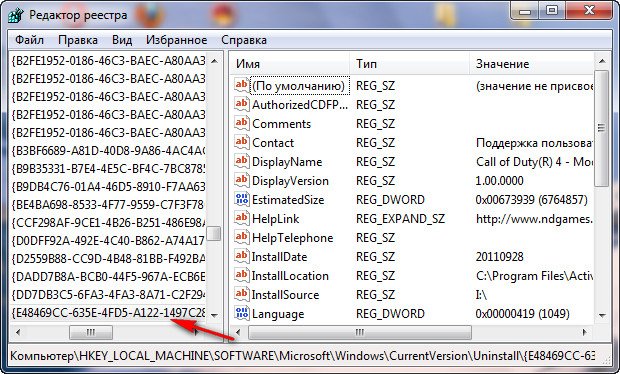Viewport: 620px width, 374px height.
Task: Click the 'REG_EXPAND_SZ' type cell
Action: (400, 218)
